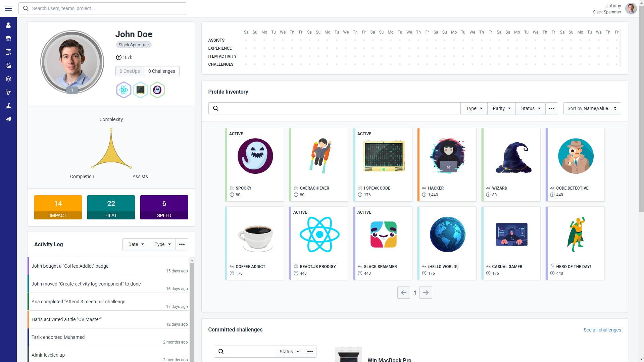This screenshot has width=644, height=362.
Task: Open more options in Committed challenges filters
Action: [310, 352]
